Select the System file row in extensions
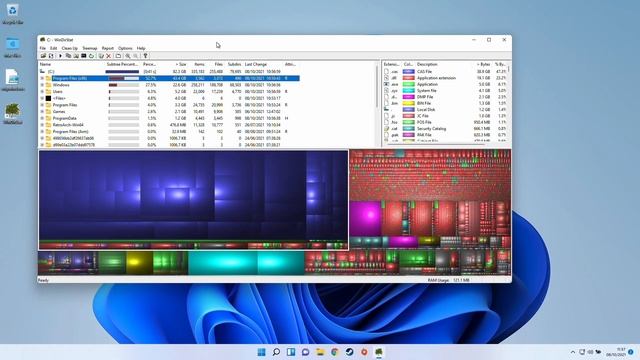The height and width of the screenshot is (360, 640). click(445, 91)
